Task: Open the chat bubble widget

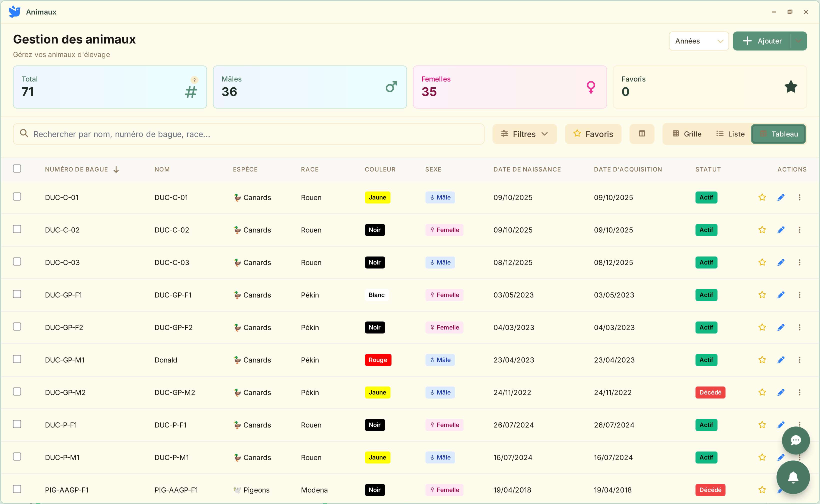Action: [796, 440]
